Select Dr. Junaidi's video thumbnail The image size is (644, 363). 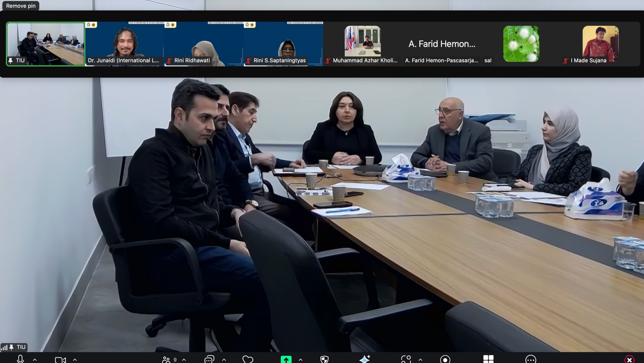[124, 44]
